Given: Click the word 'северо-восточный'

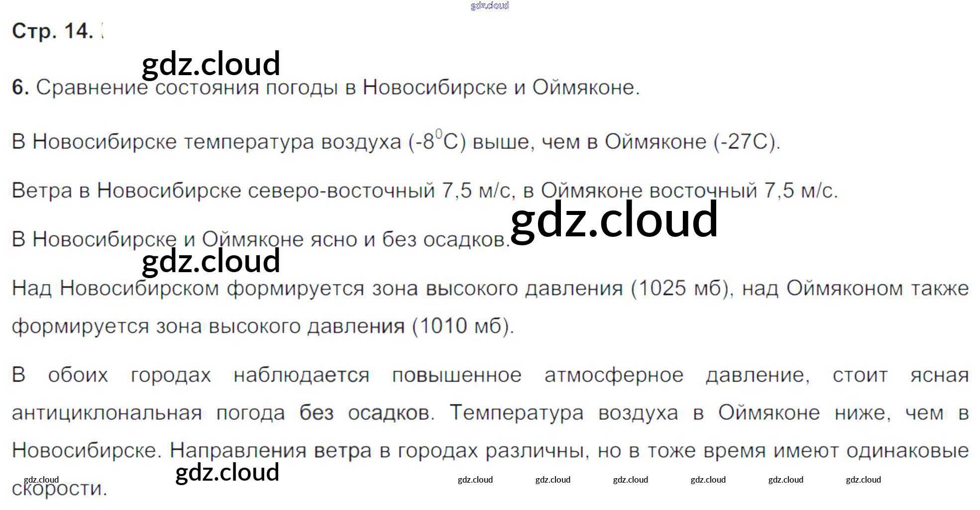Looking at the screenshot, I should pos(341,191).
